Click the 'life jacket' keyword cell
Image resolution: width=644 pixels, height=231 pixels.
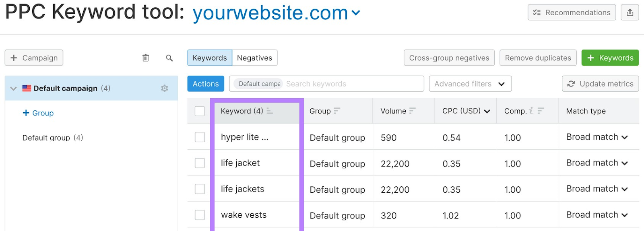[240, 163]
